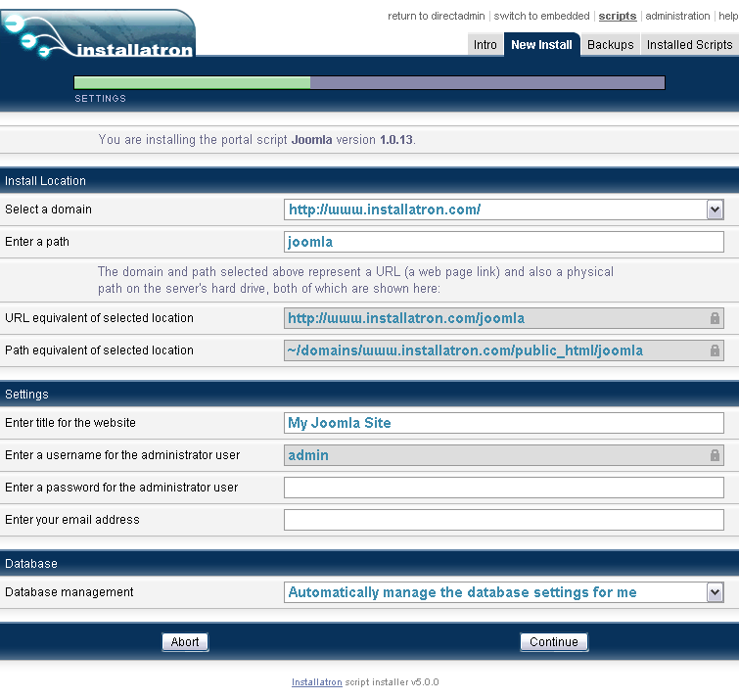Go to the Installed Scripts tab
The height and width of the screenshot is (700, 739).
point(689,45)
